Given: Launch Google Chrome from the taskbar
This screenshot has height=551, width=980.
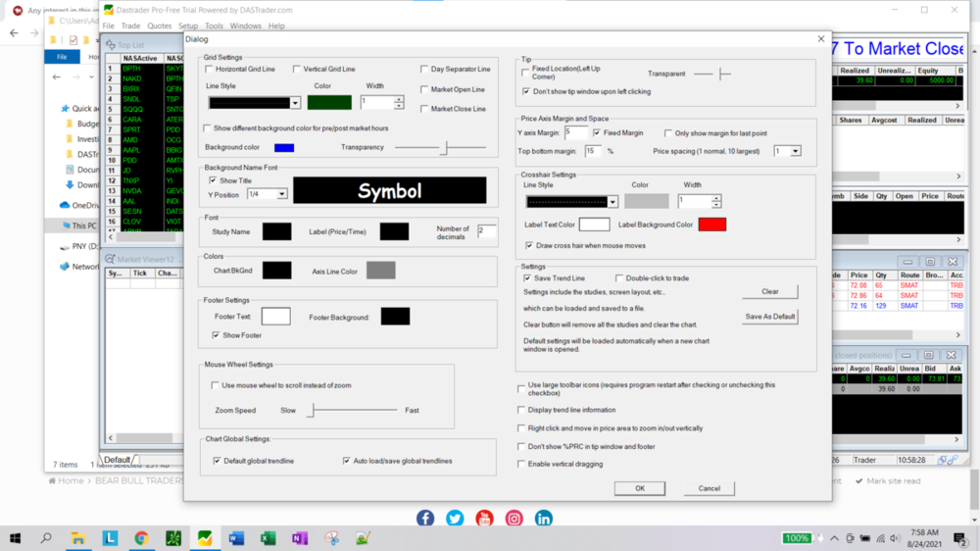Looking at the screenshot, I should (141, 538).
